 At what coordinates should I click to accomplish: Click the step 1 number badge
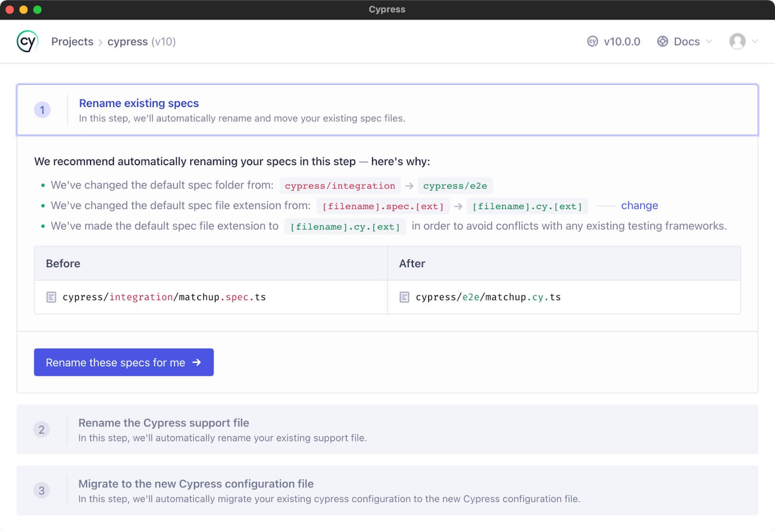click(42, 110)
